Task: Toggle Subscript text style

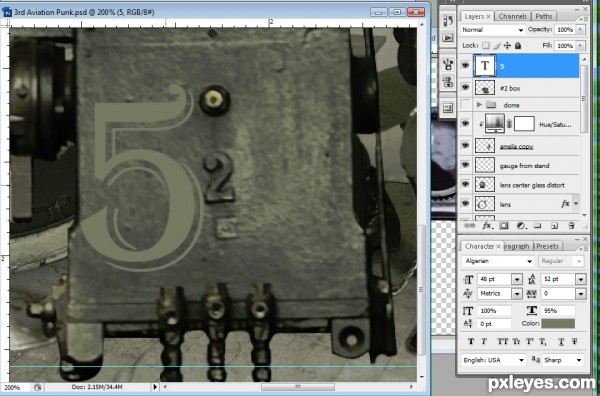Action: point(543,341)
